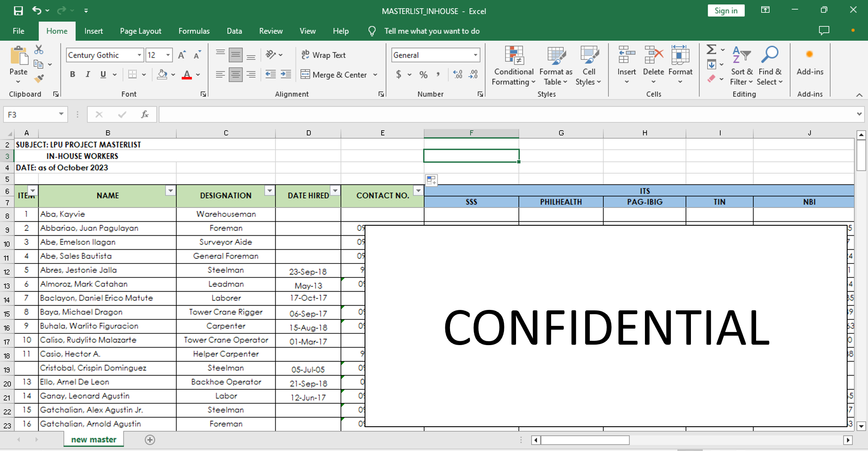This screenshot has width=868, height=451.
Task: Save the workbook with the Save icon
Action: [x=18, y=11]
